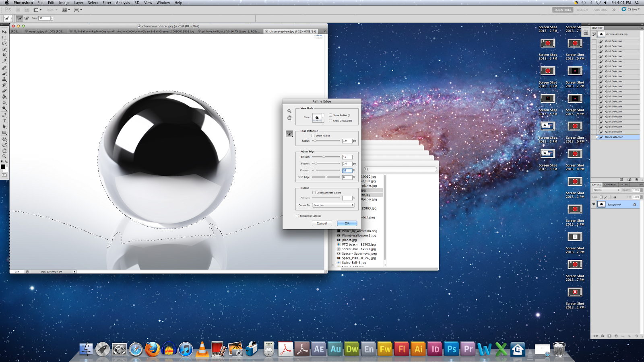Click the Contrast value input field
Image resolution: width=644 pixels, height=362 pixels.
pos(347,170)
